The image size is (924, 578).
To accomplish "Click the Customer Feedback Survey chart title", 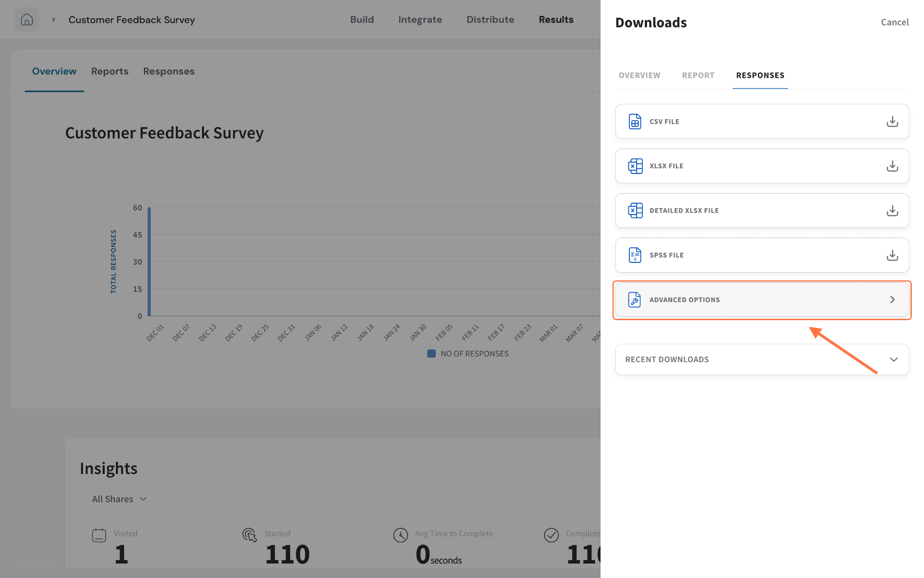I will [164, 133].
